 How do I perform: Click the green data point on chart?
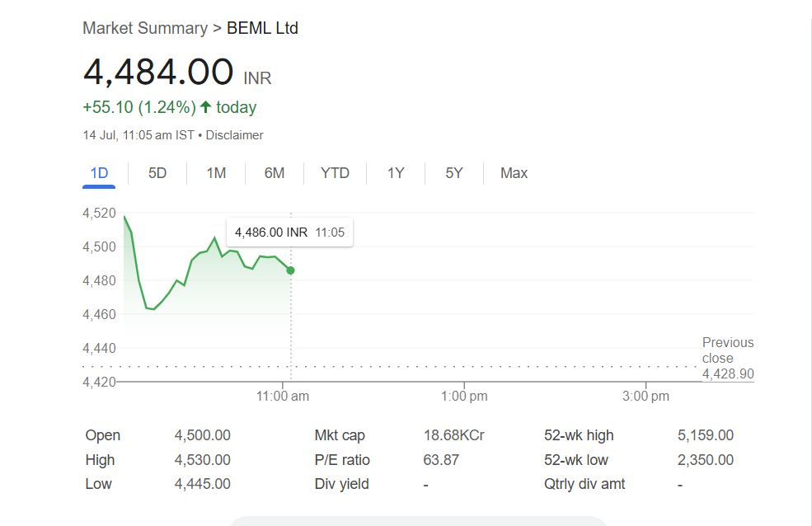[290, 270]
